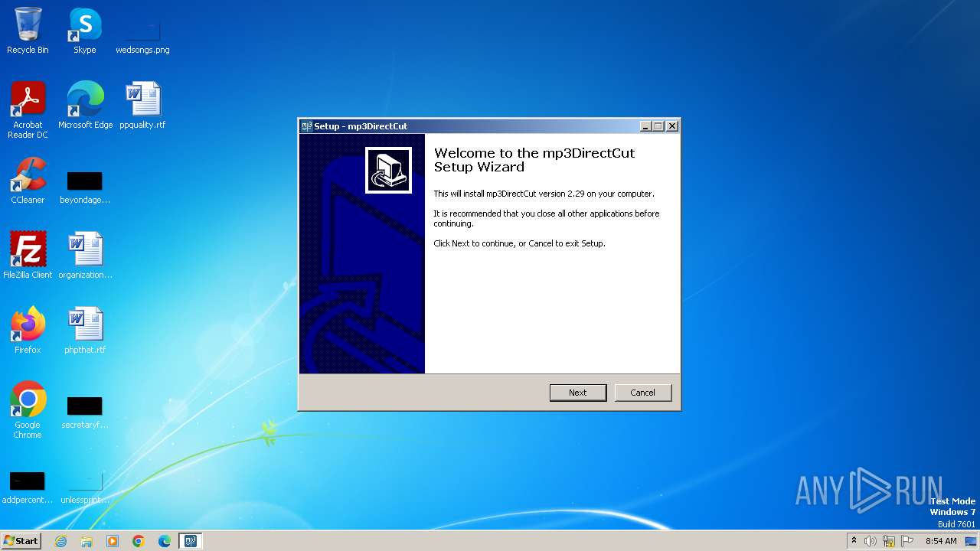
Task: Open Edge from the taskbar
Action: coord(165,541)
